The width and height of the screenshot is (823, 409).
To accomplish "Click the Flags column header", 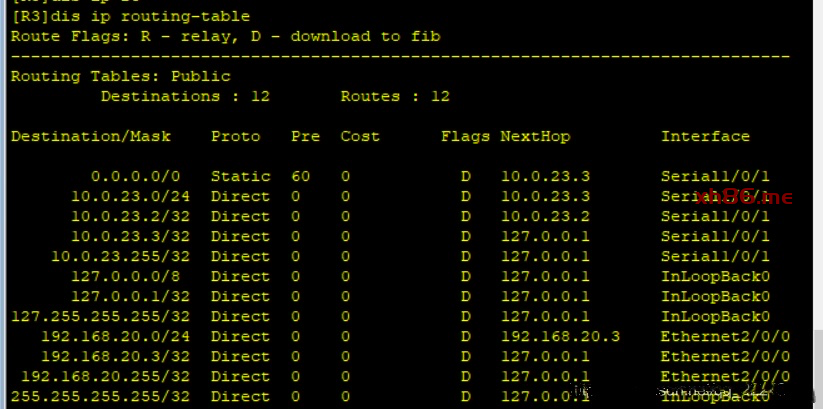I will pos(465,136).
